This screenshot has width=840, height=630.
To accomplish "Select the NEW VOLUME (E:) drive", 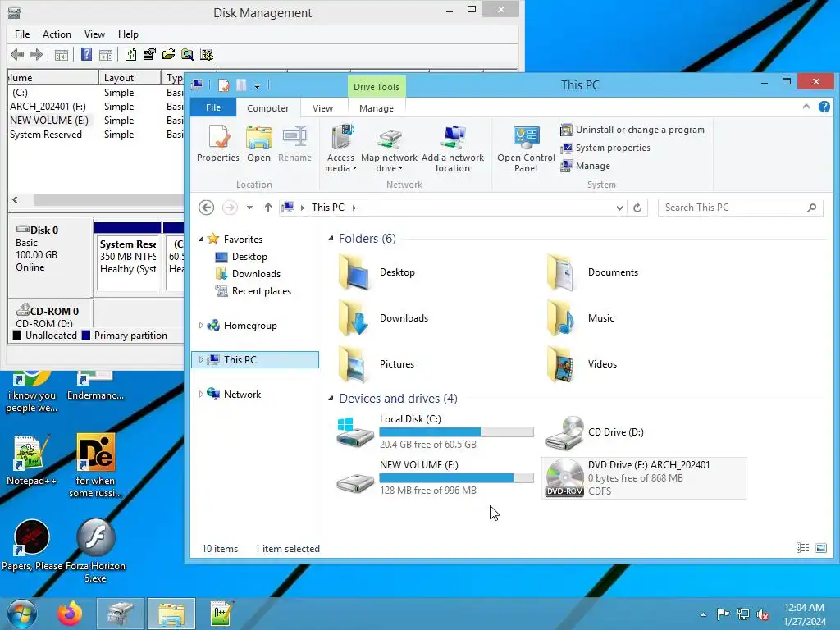I will [435, 478].
